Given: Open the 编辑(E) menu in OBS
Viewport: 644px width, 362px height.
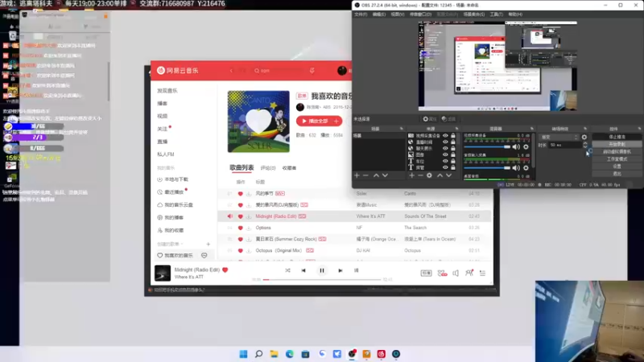Looking at the screenshot, I should point(378,14).
